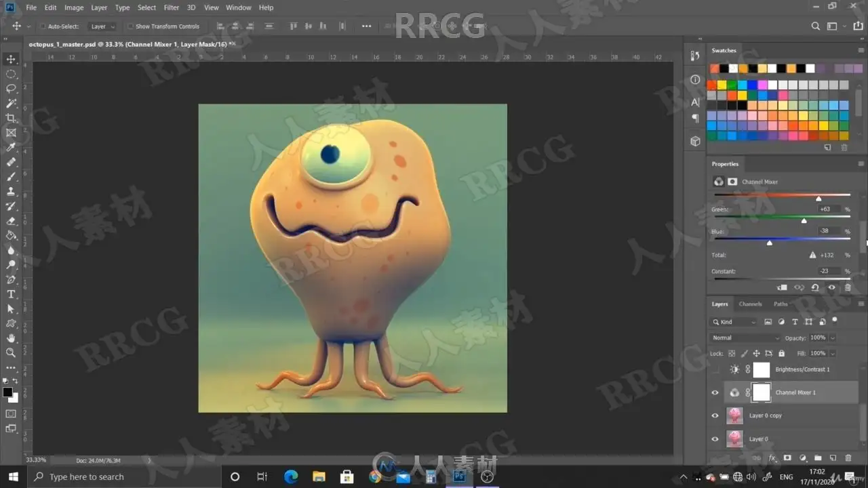
Task: Select the History Brush tool
Action: pos(11,206)
